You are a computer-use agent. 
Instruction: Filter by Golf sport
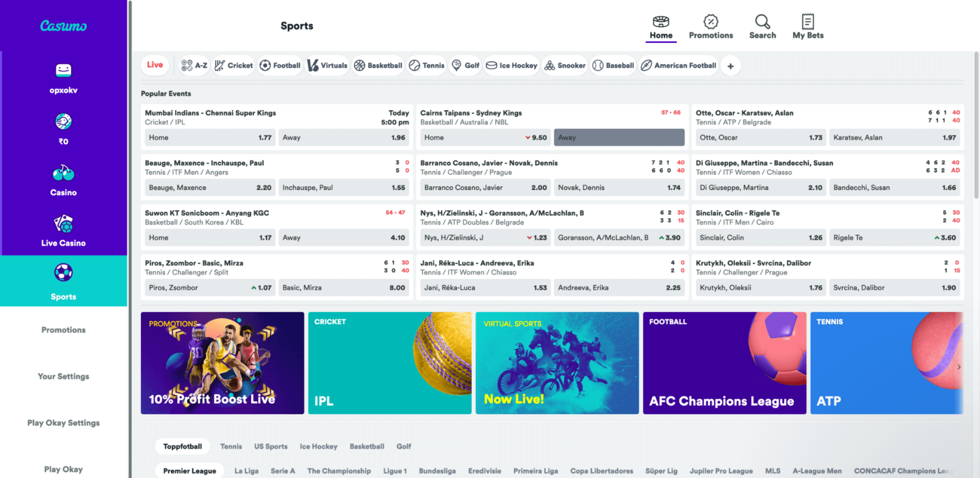pyautogui.click(x=466, y=66)
